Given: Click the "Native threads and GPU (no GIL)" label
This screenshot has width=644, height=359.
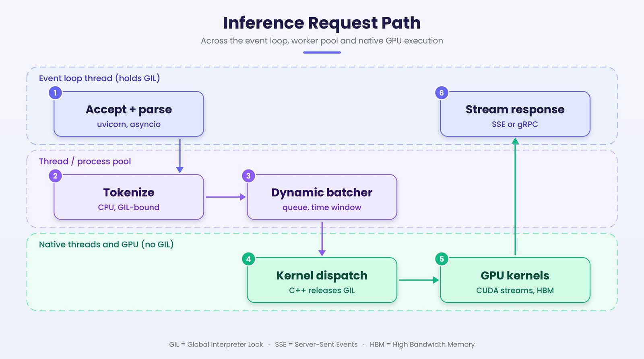Looking at the screenshot, I should pyautogui.click(x=106, y=244).
